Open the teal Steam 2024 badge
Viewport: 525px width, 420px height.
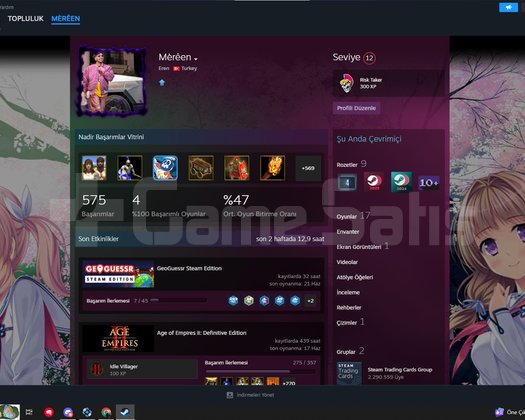point(401,182)
